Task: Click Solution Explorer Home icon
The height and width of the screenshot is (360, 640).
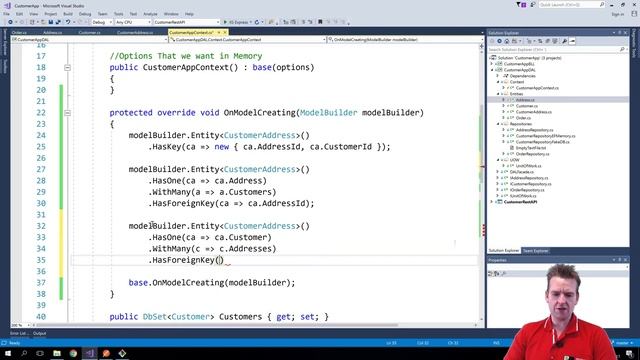Action: (507, 41)
